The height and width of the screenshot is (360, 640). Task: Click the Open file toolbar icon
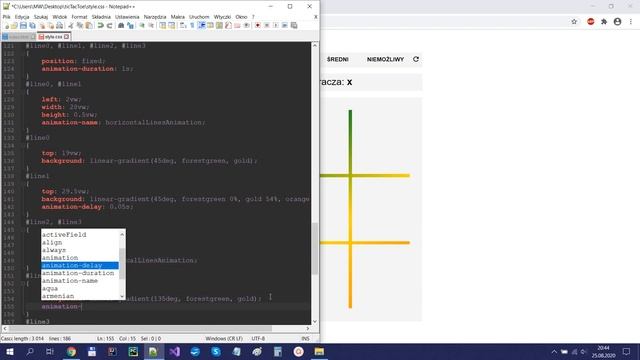tap(15, 26)
